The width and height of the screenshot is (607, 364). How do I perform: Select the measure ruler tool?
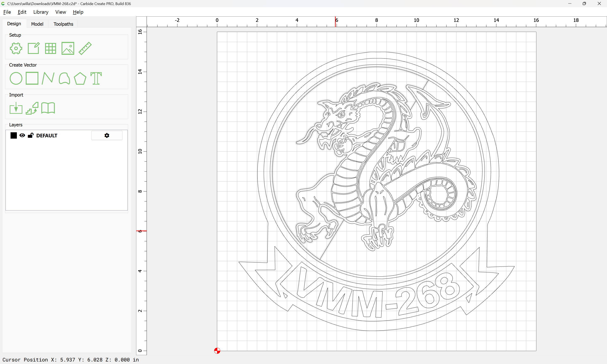[x=85, y=48]
